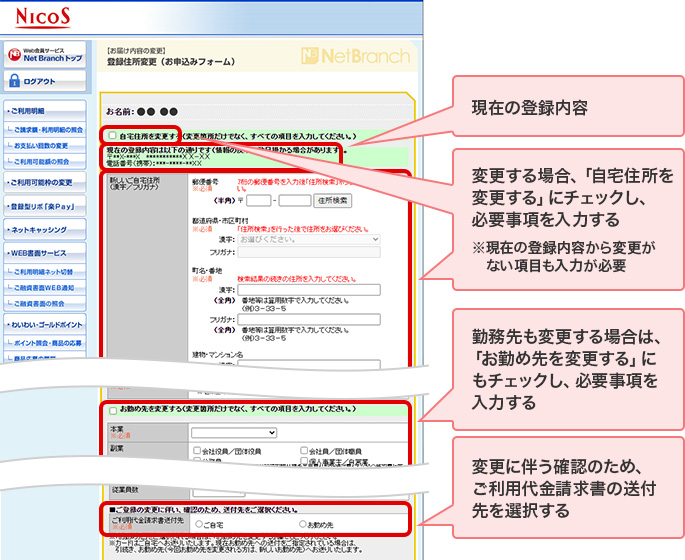Screen dimensions: 685x560
Task: Open ネットキャッシング in the sidebar menu
Action: click(44, 230)
